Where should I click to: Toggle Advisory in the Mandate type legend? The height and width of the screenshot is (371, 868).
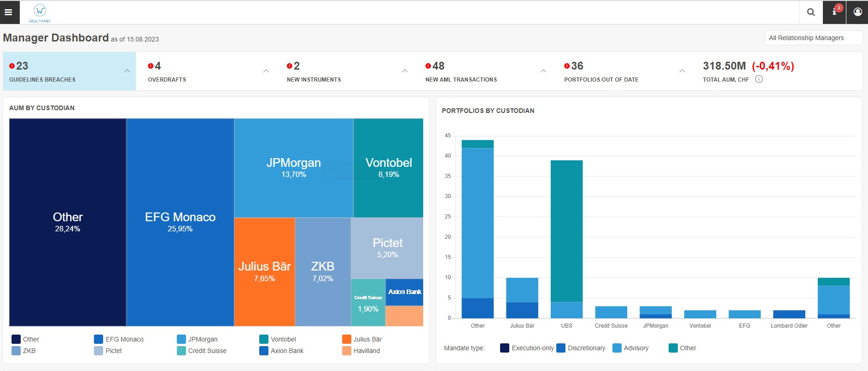630,348
